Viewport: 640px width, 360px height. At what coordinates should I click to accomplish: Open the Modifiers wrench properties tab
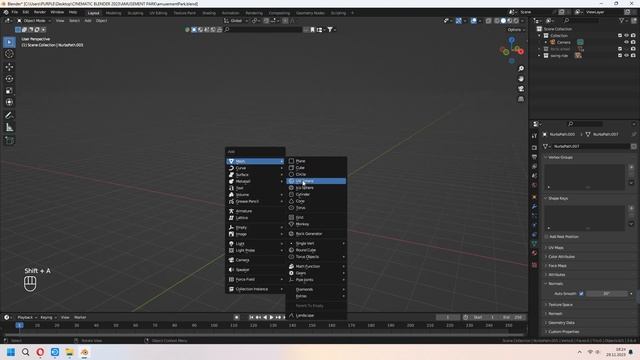coord(534,207)
